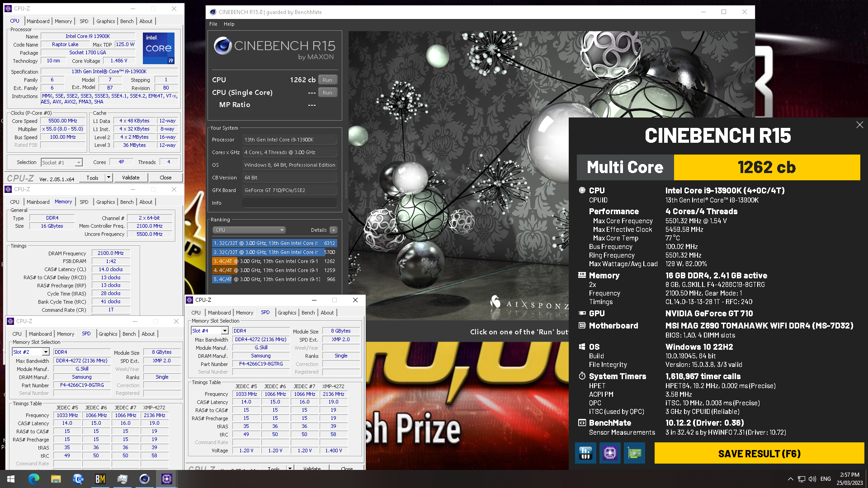The image size is (868, 488).
Task: Switch to Cinebench via its taskbar icon
Action: coord(145,479)
